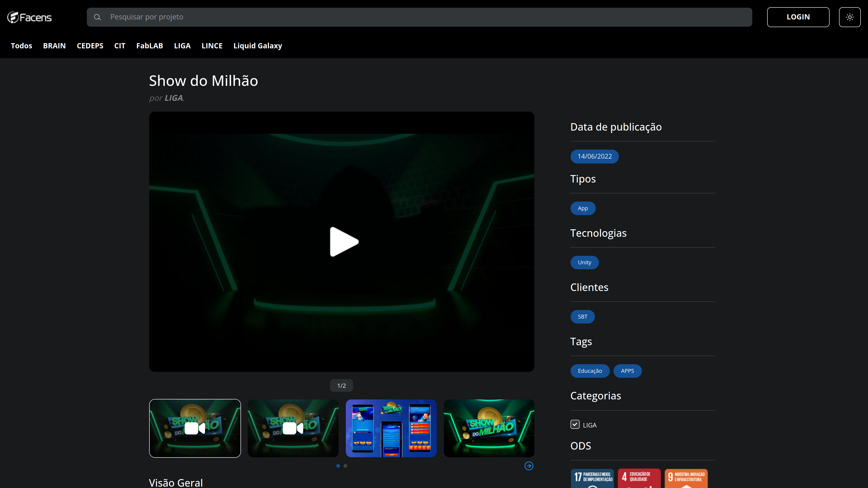Play the Show do Milhão video
This screenshot has width=868, height=488.
(x=344, y=242)
